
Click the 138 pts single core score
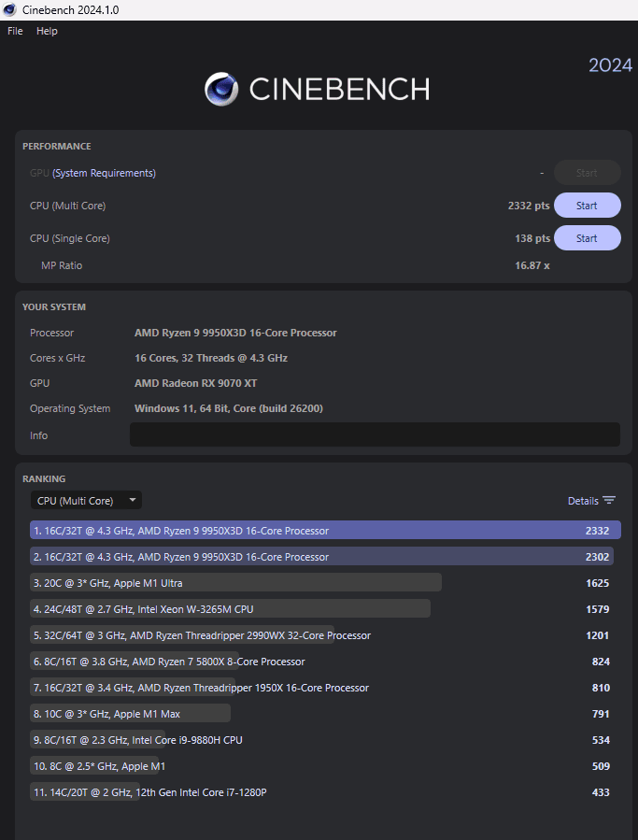click(532, 238)
